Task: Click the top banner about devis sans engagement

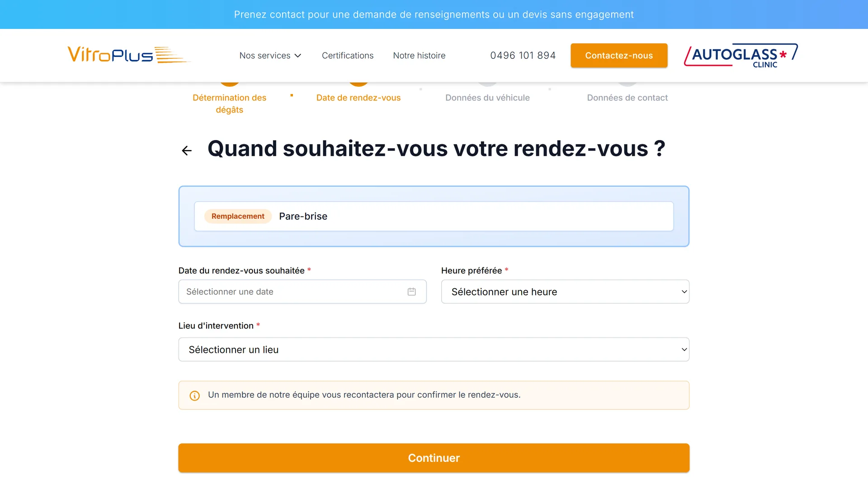Action: 434,14
